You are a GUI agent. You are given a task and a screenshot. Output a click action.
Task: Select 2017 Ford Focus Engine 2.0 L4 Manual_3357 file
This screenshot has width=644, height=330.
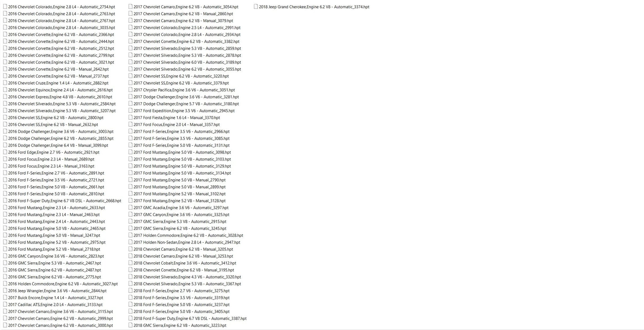pyautogui.click(x=174, y=125)
